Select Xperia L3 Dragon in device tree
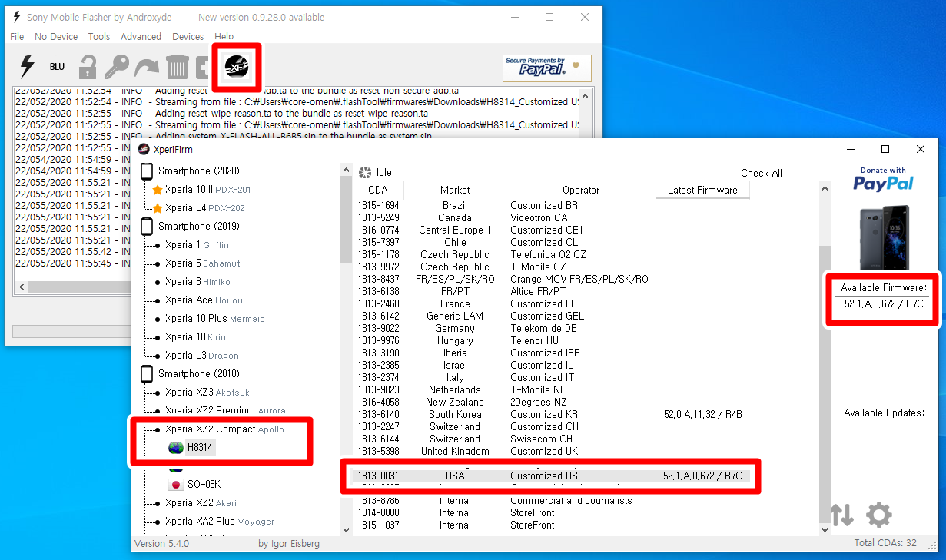The image size is (946, 560). [201, 355]
